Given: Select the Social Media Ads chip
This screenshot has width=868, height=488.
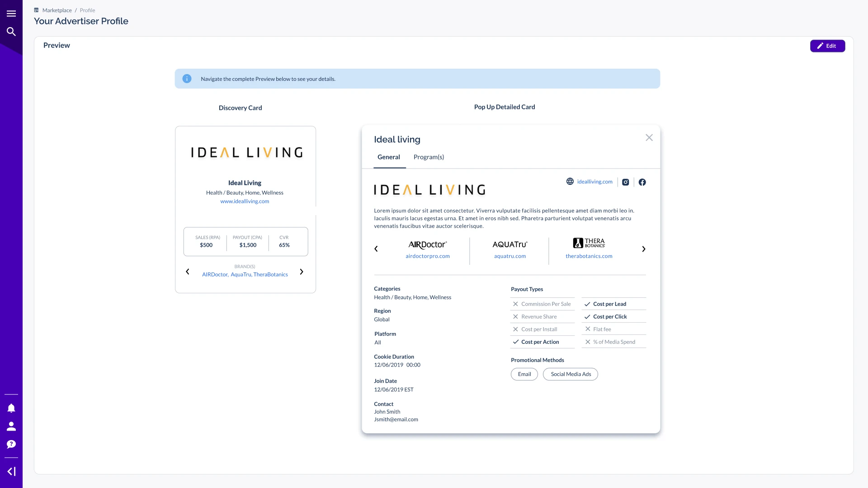Looking at the screenshot, I should pyautogui.click(x=571, y=374).
